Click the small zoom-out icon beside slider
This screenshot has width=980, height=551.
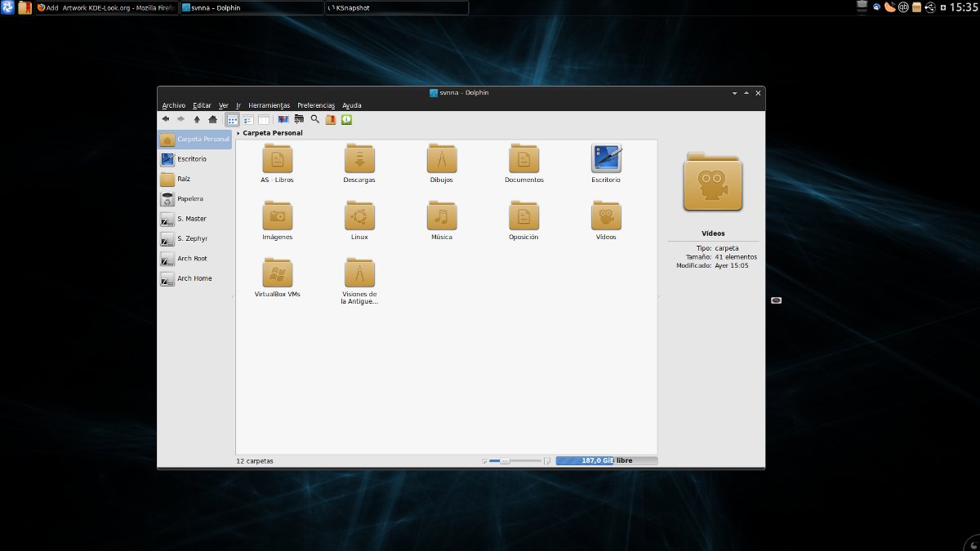(484, 461)
